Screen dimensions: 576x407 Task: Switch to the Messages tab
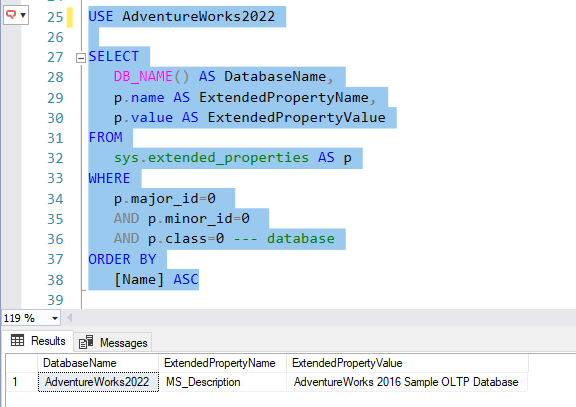(x=113, y=343)
